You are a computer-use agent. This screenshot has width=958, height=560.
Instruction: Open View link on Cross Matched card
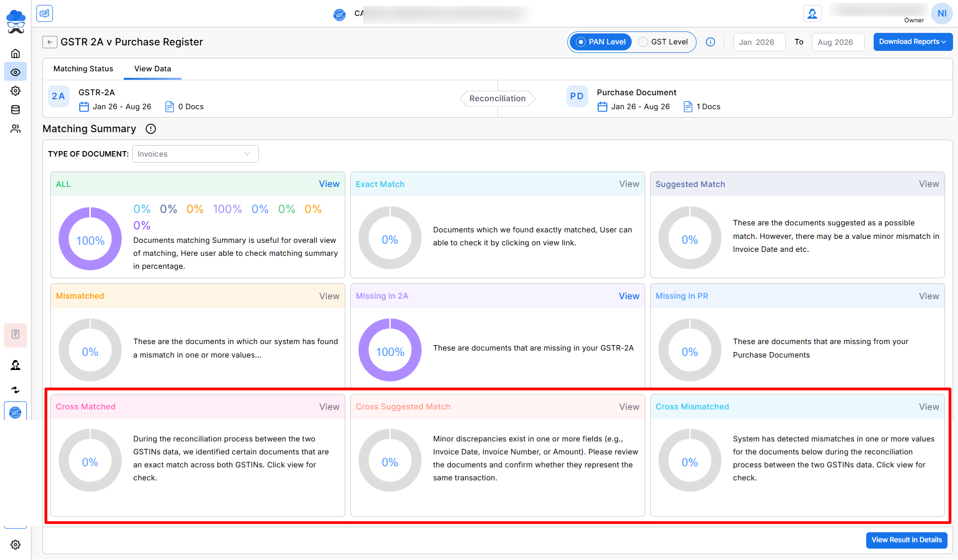pyautogui.click(x=329, y=407)
